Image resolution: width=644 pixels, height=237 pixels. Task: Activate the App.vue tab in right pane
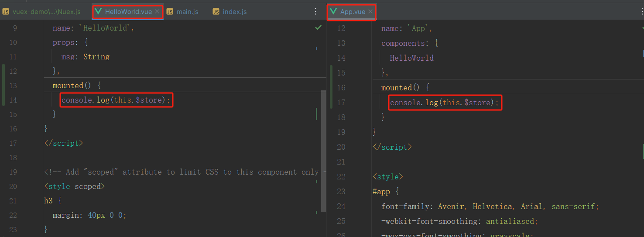coord(352,12)
